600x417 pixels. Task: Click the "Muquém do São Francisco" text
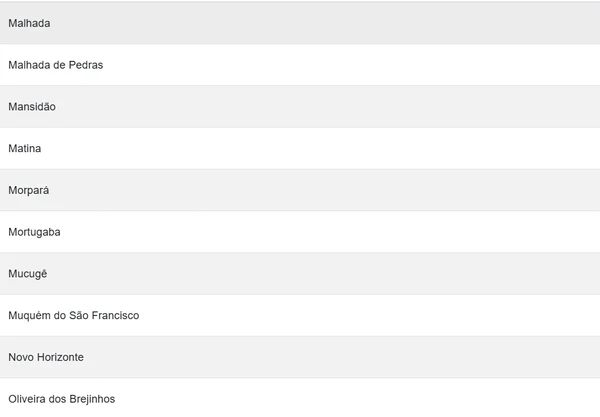(73, 316)
